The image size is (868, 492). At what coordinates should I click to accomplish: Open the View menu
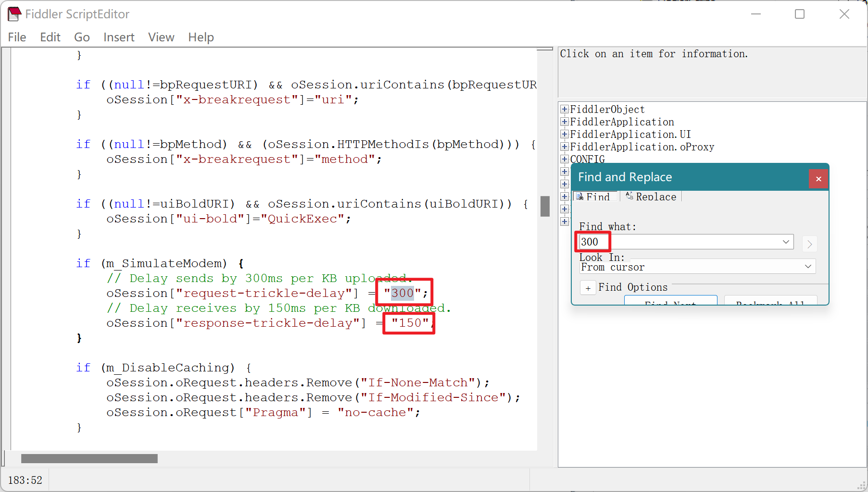pos(161,37)
